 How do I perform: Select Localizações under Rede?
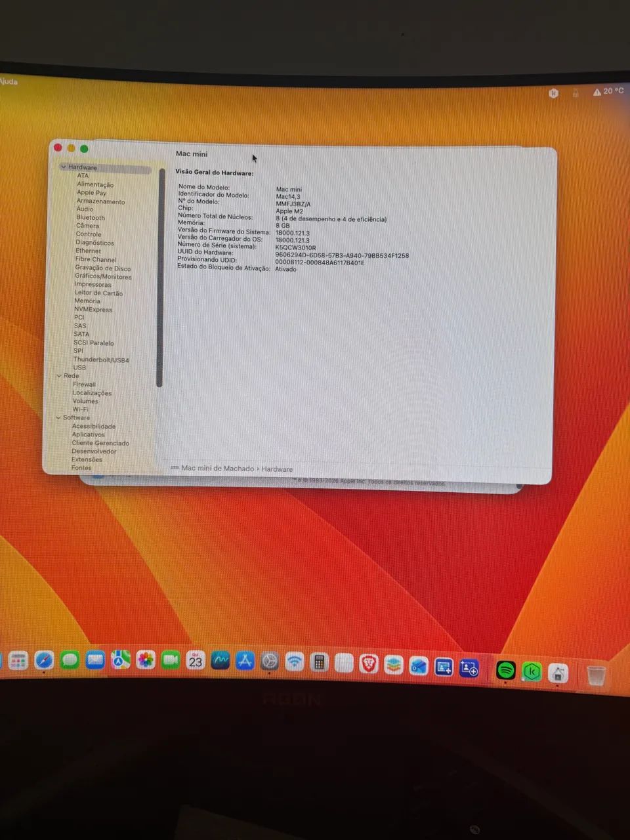92,393
